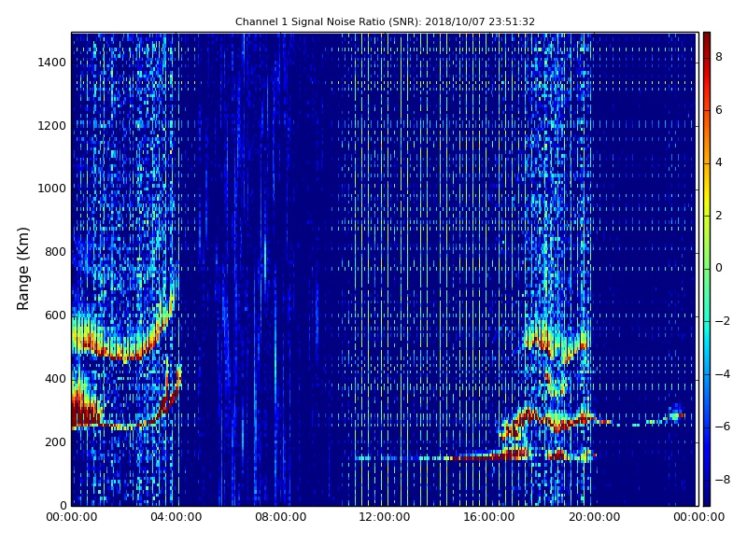
Task: Click the colorbar label −2
Action: click(723, 321)
